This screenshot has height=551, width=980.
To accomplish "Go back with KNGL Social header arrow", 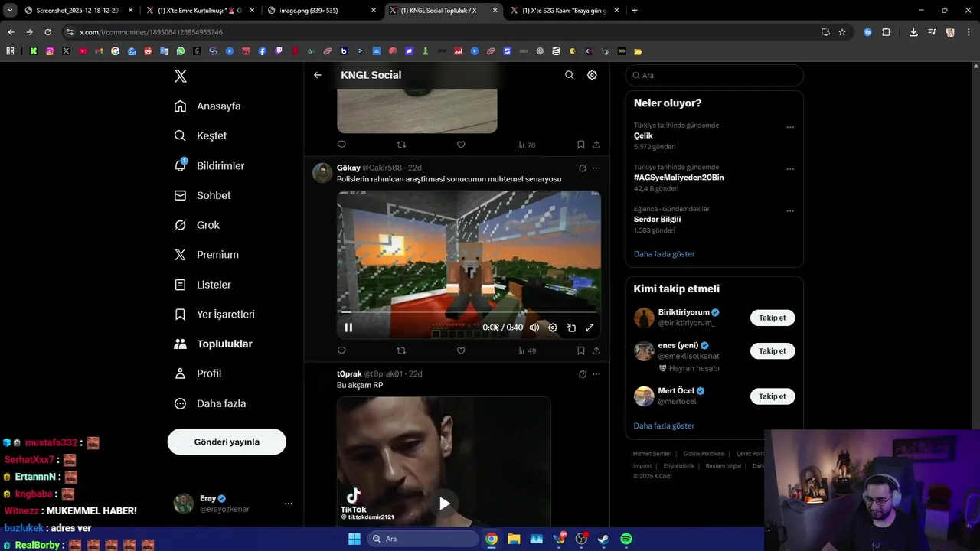I will 318,75.
